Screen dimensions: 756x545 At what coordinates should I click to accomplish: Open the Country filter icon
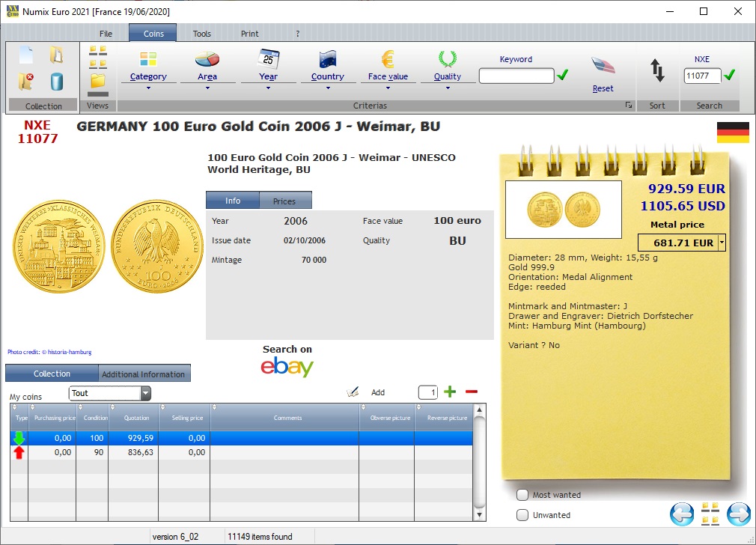pos(327,58)
